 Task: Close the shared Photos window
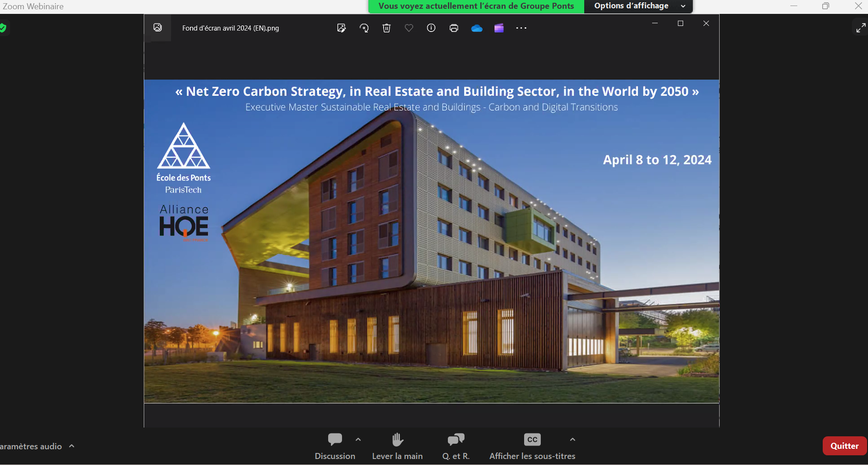706,23
